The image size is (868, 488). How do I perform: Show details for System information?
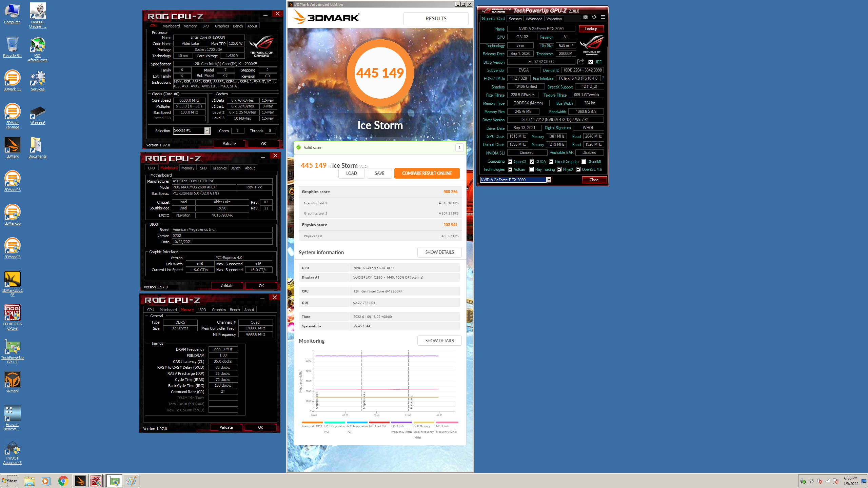[439, 252]
